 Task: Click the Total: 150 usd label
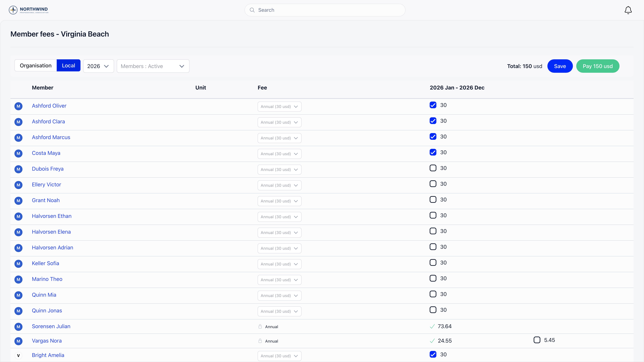[x=524, y=66]
